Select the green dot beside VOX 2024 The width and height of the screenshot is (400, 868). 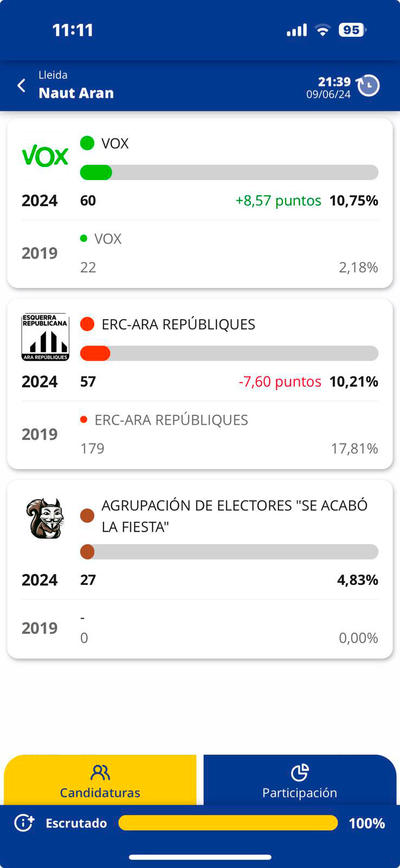tap(87, 143)
